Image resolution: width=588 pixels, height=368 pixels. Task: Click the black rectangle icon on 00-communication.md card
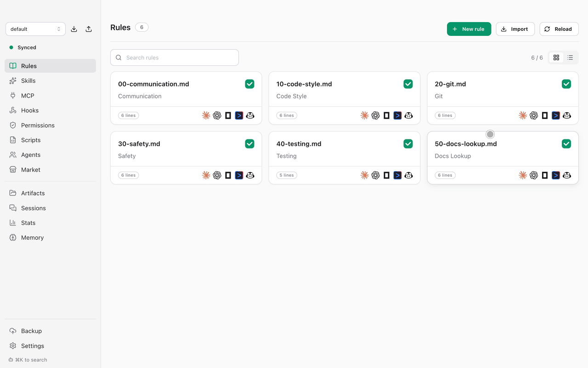coord(228,115)
